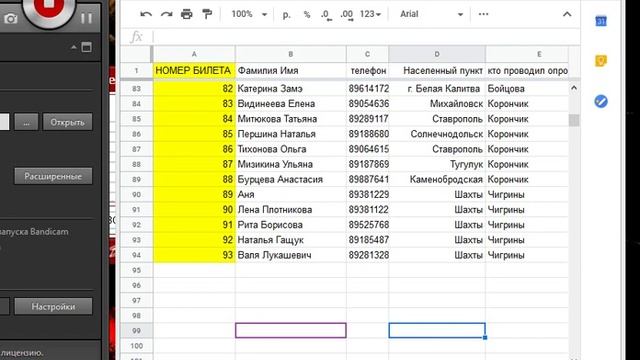This screenshot has height=360, width=640.
Task: Select the Солнечнодольск cell
Action: (x=437, y=134)
